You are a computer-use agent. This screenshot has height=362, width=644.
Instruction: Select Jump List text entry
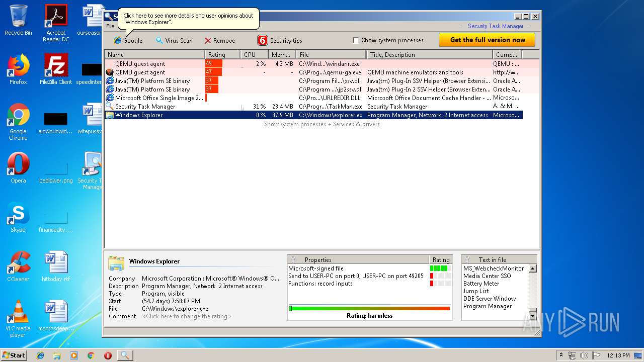(476, 291)
